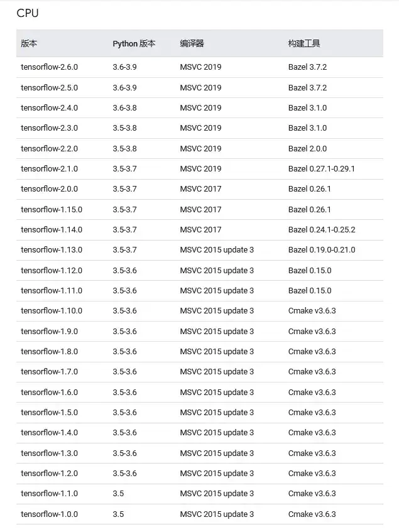Click the Python 版本 column header
The height and width of the screenshot is (532, 399).
(x=134, y=43)
